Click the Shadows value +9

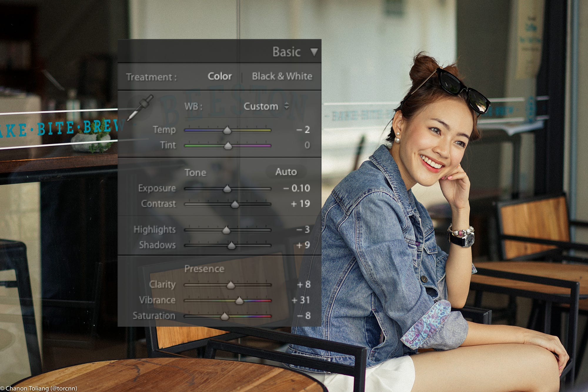coord(303,245)
